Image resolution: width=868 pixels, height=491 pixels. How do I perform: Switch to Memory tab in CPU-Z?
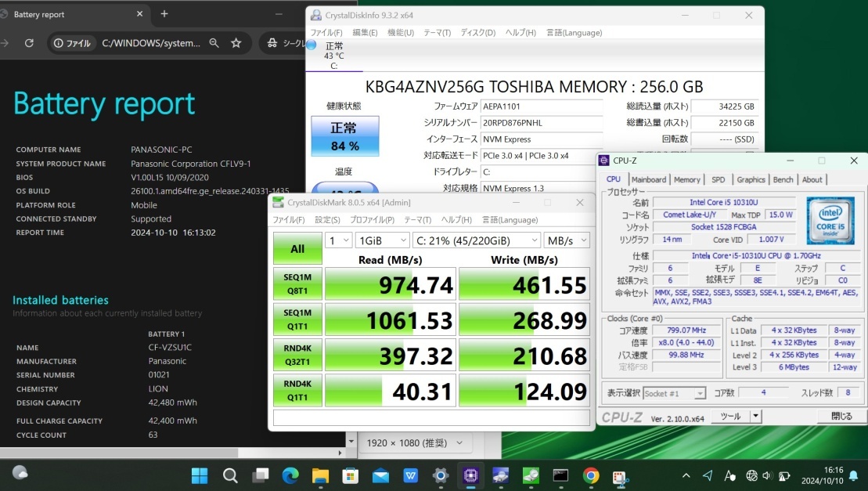click(687, 179)
